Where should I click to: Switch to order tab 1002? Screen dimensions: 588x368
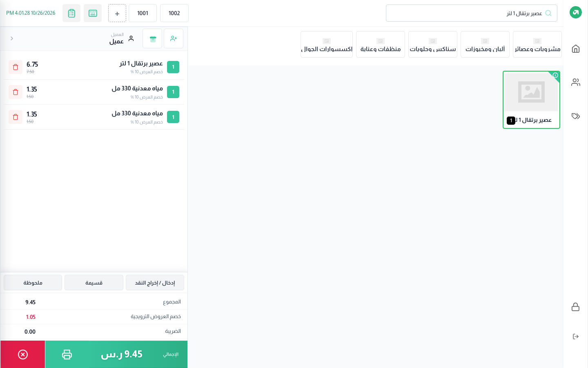tap(174, 13)
